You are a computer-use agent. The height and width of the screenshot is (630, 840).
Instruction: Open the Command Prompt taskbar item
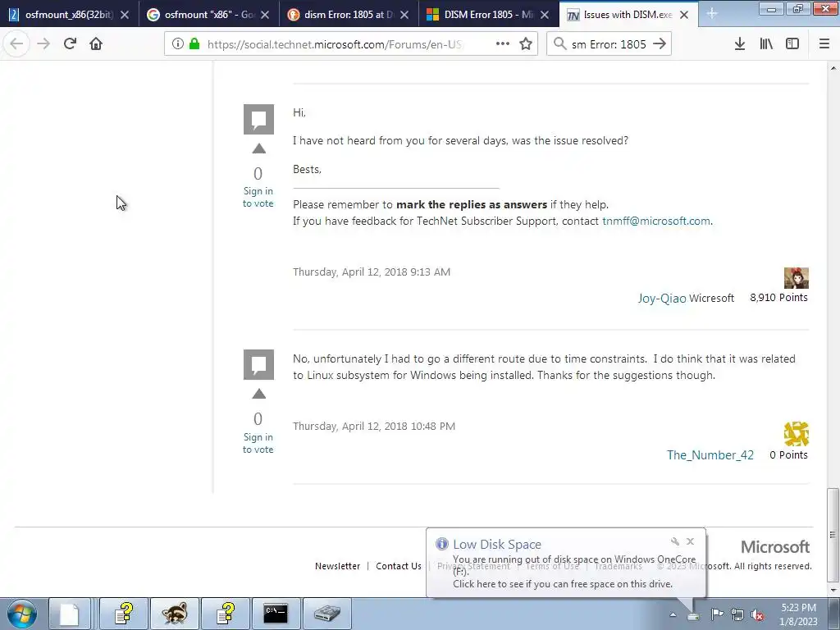(276, 614)
